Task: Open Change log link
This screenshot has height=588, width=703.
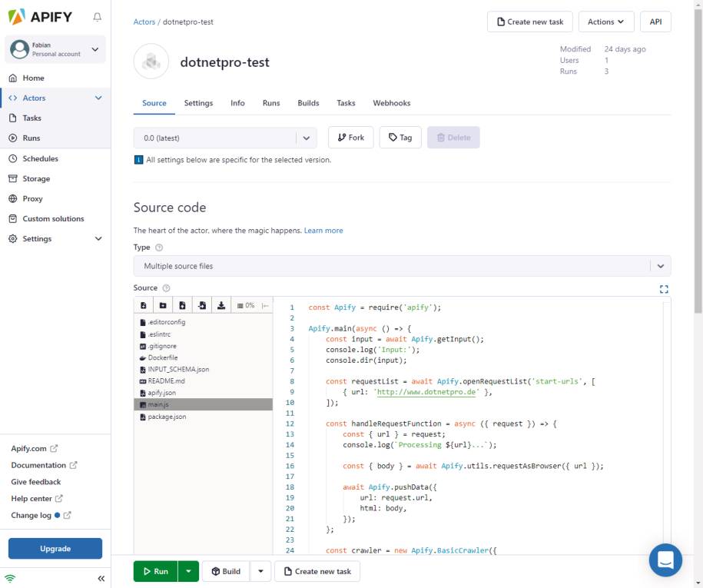Action: point(41,515)
